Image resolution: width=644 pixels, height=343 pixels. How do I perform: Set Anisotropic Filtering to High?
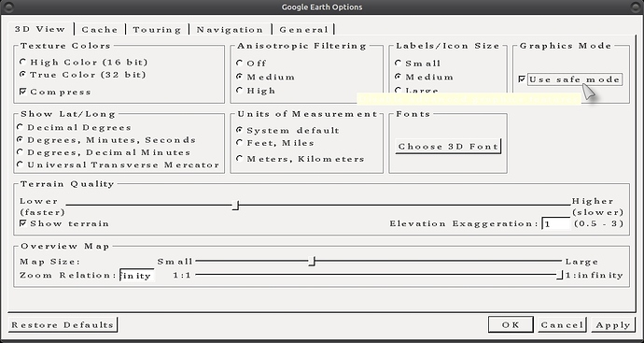[x=256, y=91]
